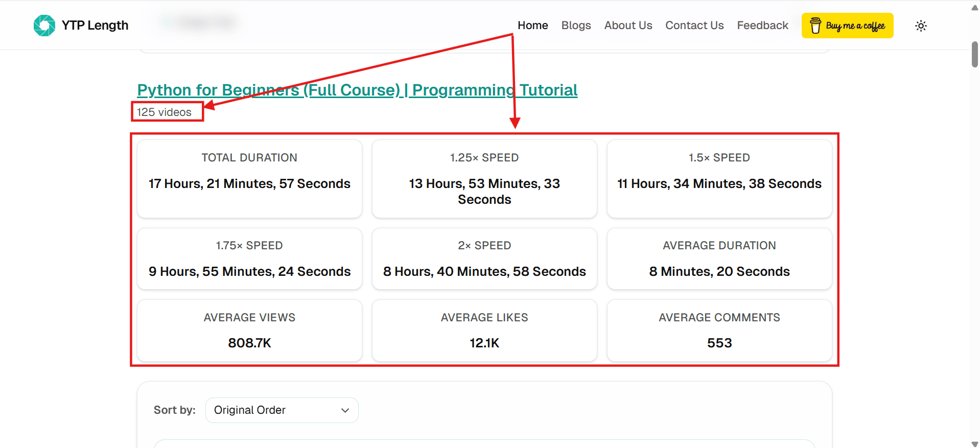Open the Feedback page
The height and width of the screenshot is (448, 980).
click(x=762, y=26)
